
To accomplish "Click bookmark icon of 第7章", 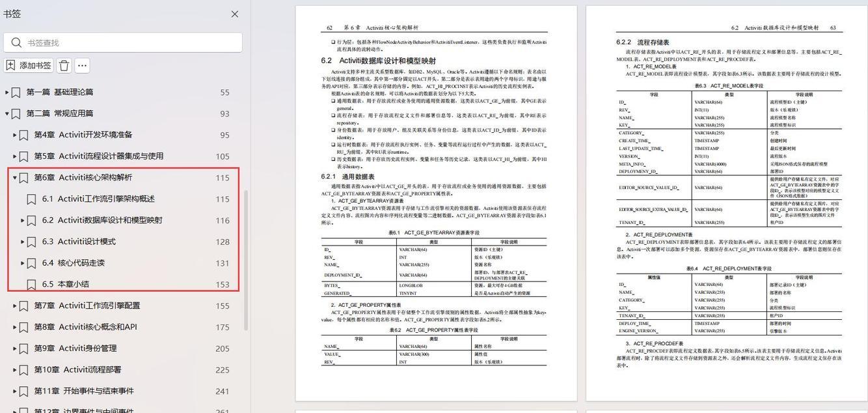I will tap(24, 306).
